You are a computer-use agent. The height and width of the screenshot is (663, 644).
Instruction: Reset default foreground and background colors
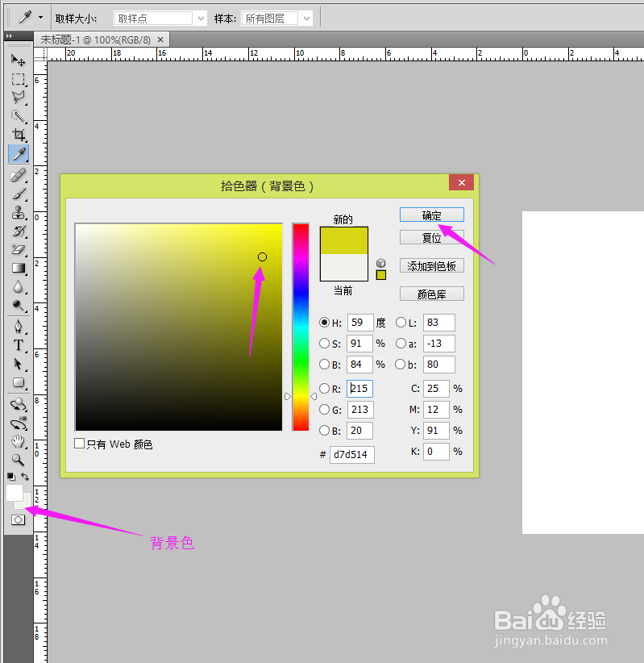pos(11,477)
